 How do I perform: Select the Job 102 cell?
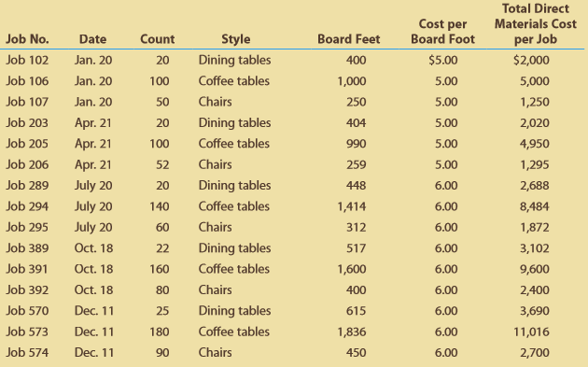click(x=27, y=60)
